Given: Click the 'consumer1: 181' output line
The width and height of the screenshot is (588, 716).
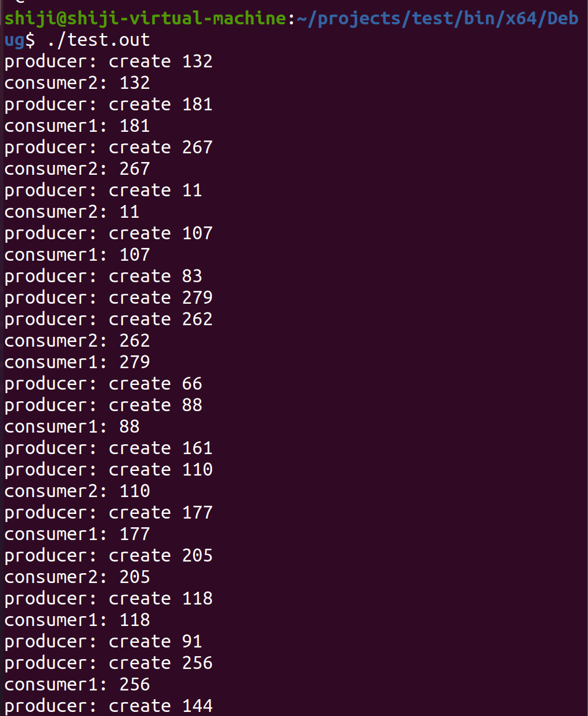Looking at the screenshot, I should click(77, 126).
